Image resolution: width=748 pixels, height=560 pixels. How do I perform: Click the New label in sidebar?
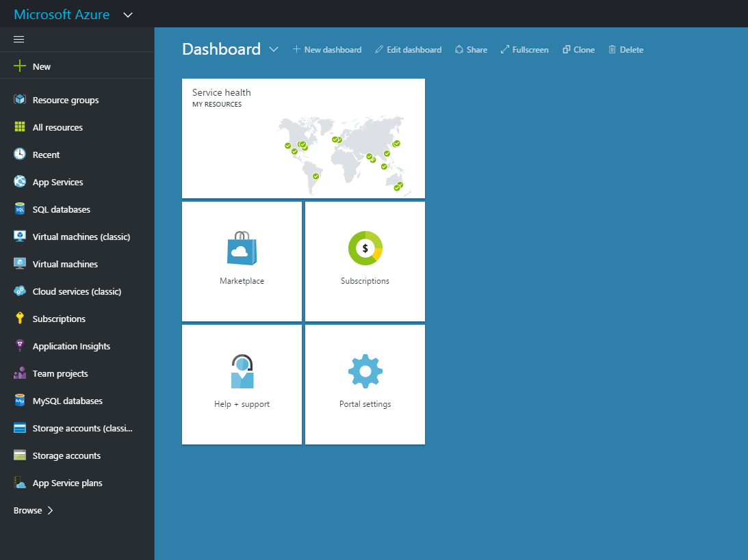pos(42,67)
